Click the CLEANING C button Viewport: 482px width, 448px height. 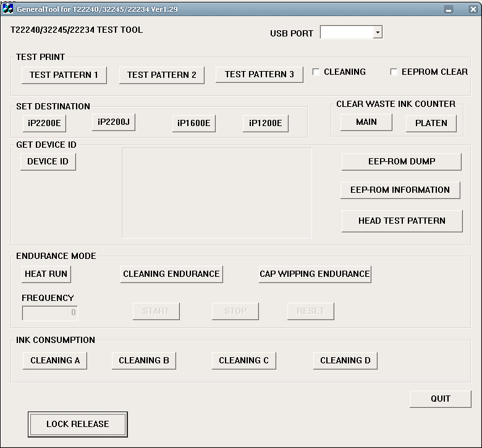click(x=243, y=361)
